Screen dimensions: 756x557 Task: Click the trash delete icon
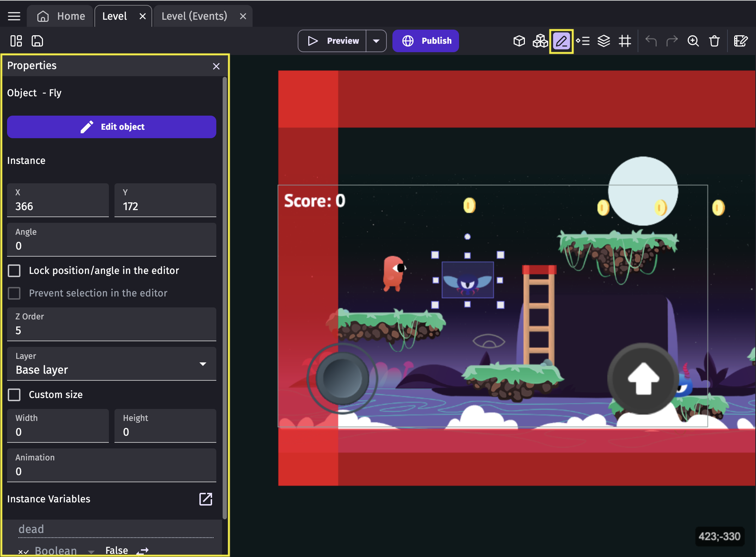coord(714,41)
